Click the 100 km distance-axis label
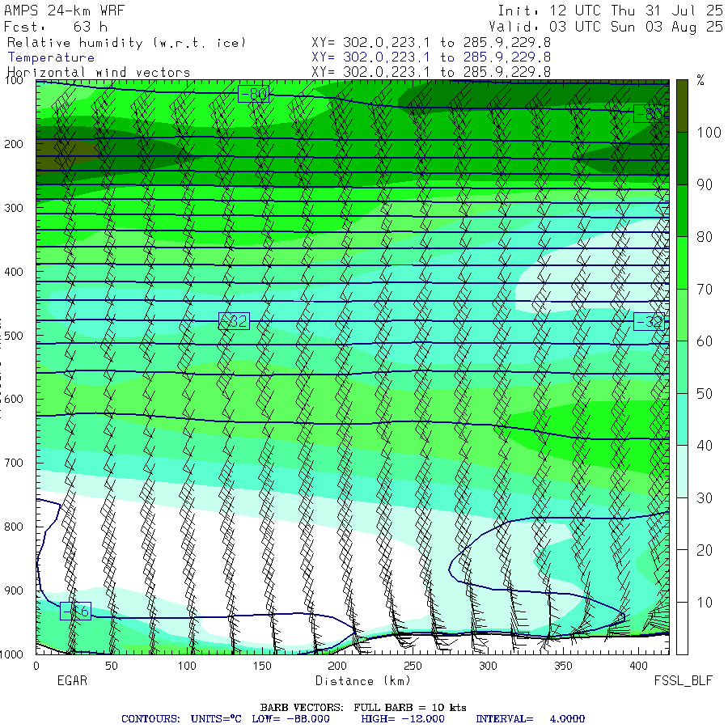Image resolution: width=728 pixels, height=728 pixels. coord(187,667)
